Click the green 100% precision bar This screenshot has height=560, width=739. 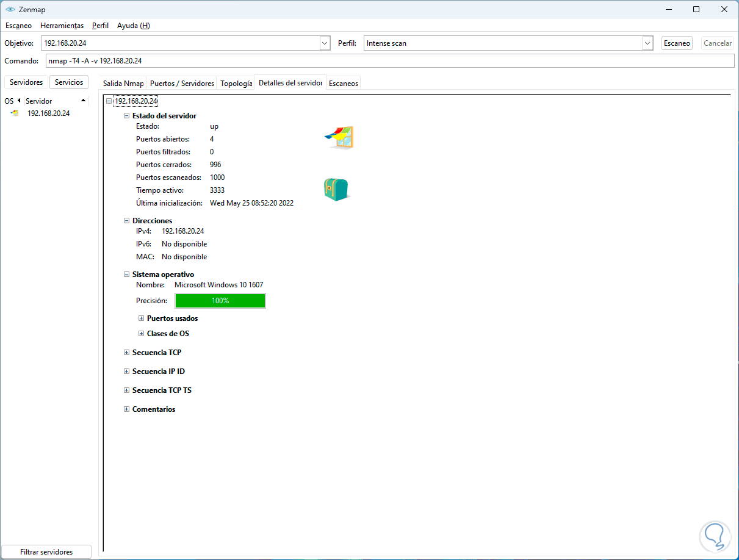pyautogui.click(x=220, y=301)
